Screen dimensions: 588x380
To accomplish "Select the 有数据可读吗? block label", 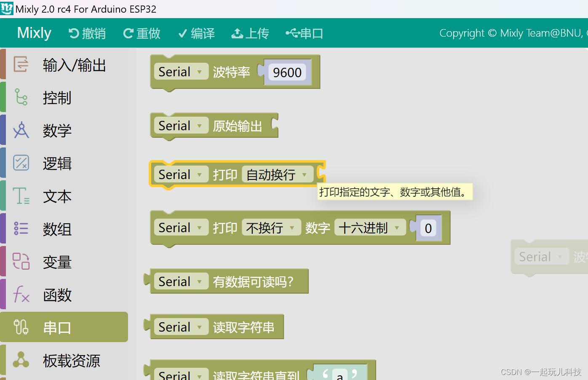I will [253, 281].
